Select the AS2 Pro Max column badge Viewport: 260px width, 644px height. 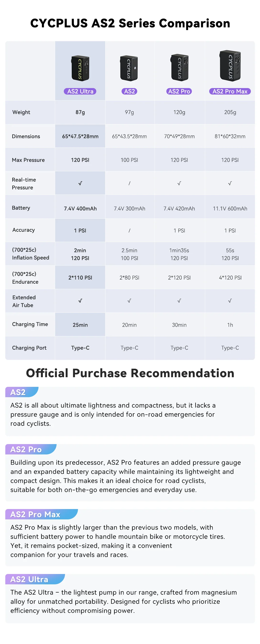(x=230, y=91)
